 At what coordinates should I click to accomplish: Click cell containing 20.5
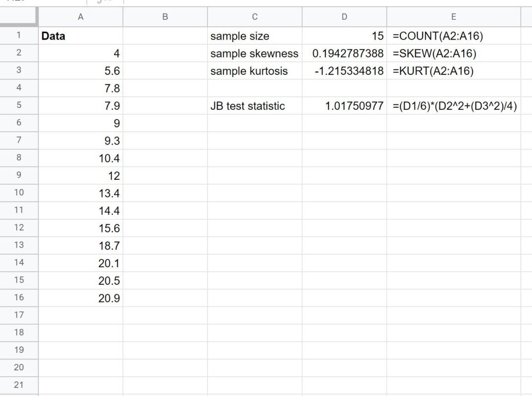click(81, 281)
